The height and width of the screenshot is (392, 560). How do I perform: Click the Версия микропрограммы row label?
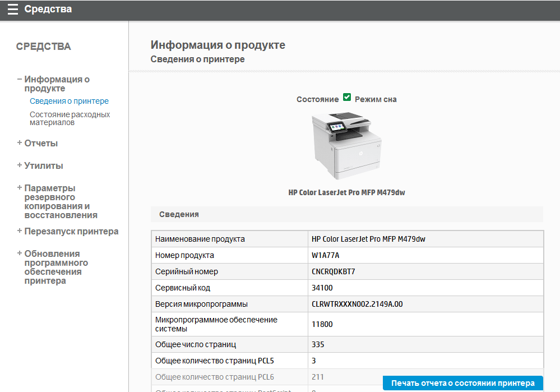(x=201, y=304)
